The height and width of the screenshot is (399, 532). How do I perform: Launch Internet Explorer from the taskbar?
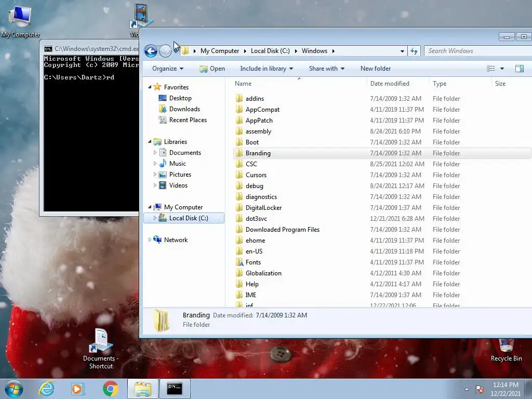46,389
